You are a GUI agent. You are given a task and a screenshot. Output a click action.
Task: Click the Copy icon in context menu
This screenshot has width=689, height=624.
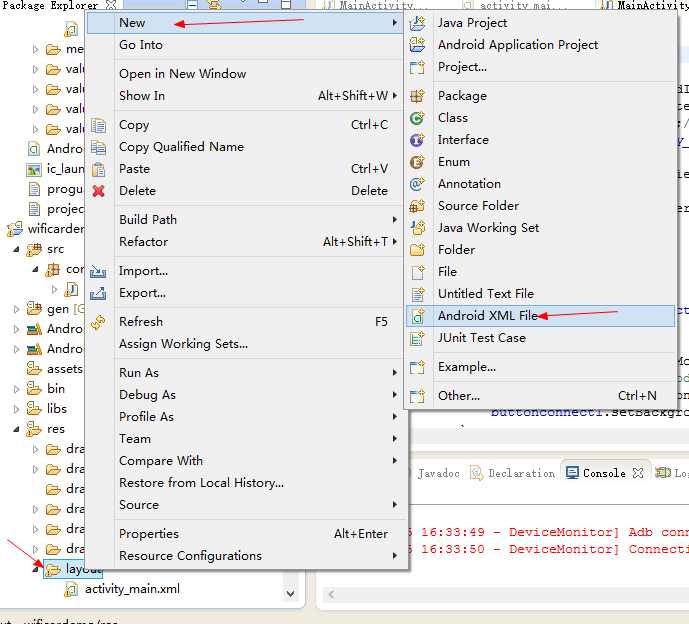click(x=98, y=126)
